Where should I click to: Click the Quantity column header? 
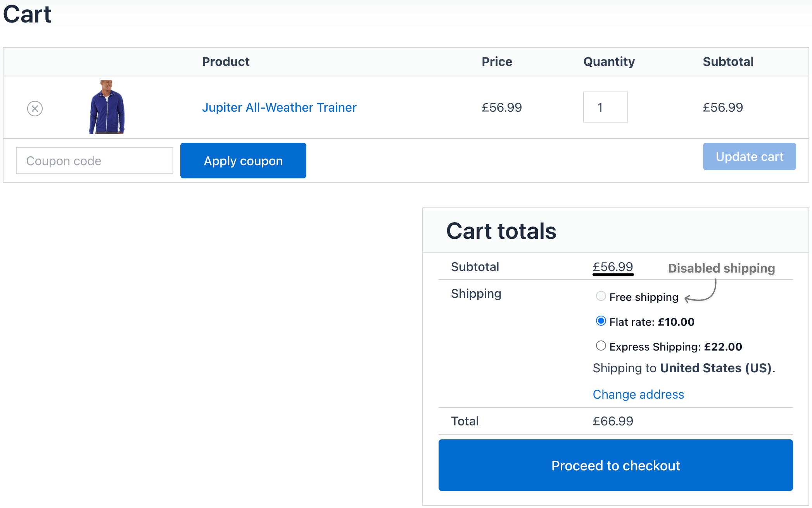609,62
